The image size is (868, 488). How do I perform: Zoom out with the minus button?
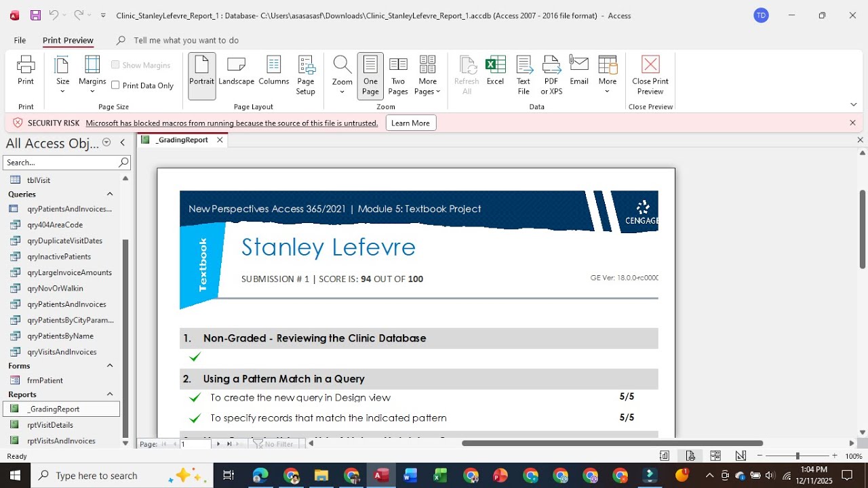tap(760, 456)
